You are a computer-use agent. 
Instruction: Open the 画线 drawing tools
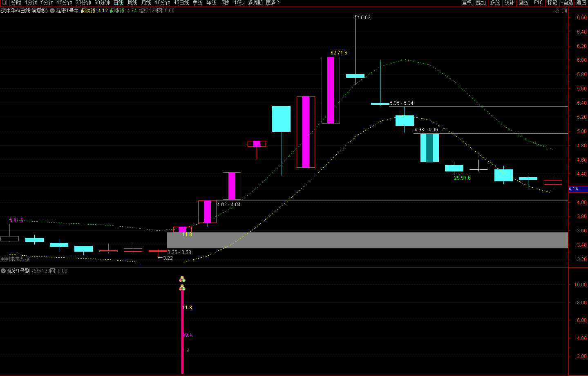coord(523,2)
